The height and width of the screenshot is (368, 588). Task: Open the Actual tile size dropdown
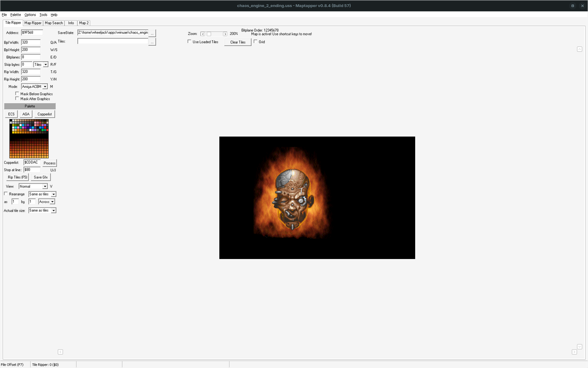click(x=42, y=210)
